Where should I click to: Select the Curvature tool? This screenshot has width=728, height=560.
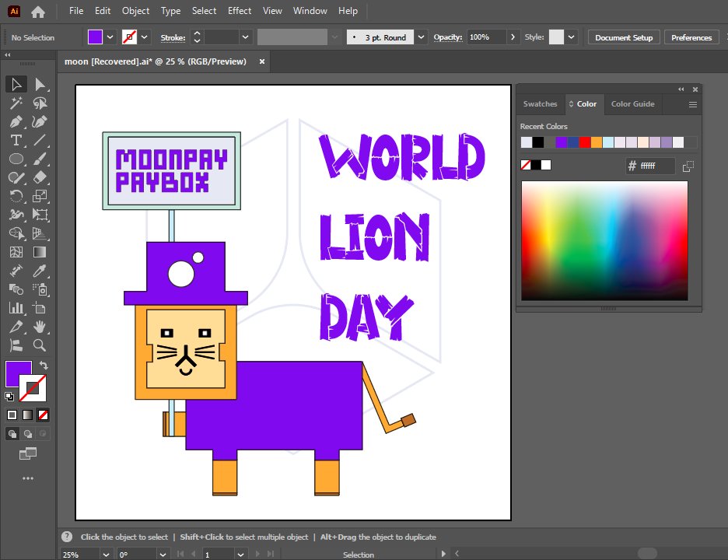click(40, 121)
